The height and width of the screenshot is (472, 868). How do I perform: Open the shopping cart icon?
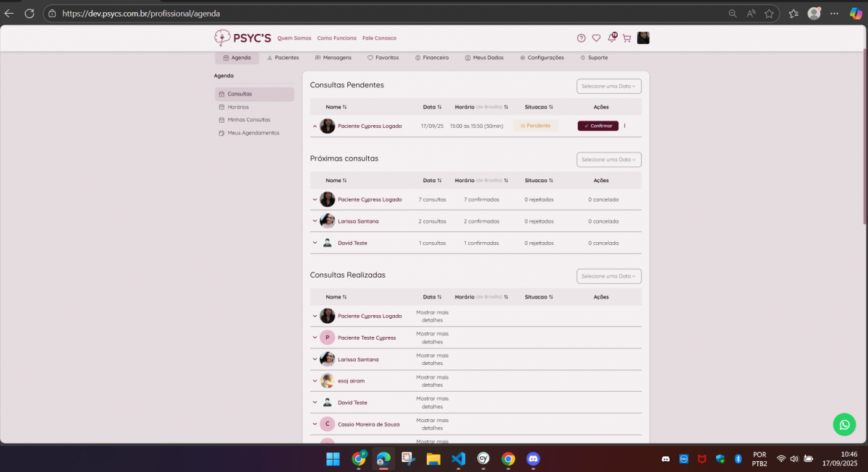(x=626, y=38)
